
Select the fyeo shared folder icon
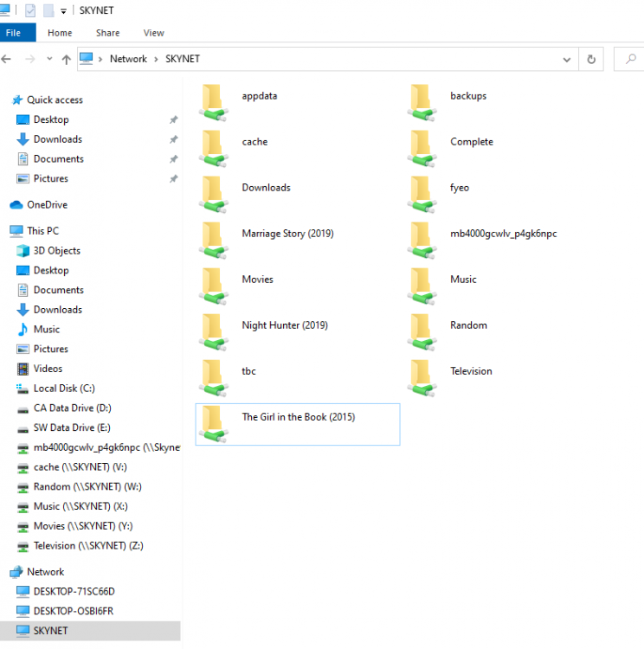click(422, 195)
